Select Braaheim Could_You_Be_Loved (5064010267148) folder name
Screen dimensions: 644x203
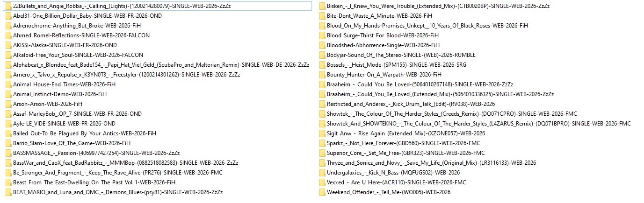pyautogui.click(x=420, y=84)
